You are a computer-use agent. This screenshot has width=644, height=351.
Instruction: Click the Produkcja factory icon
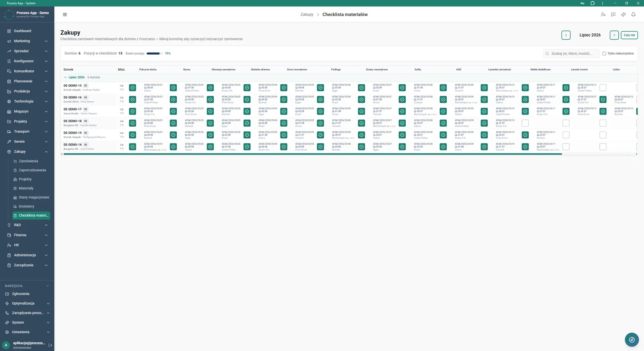9,91
